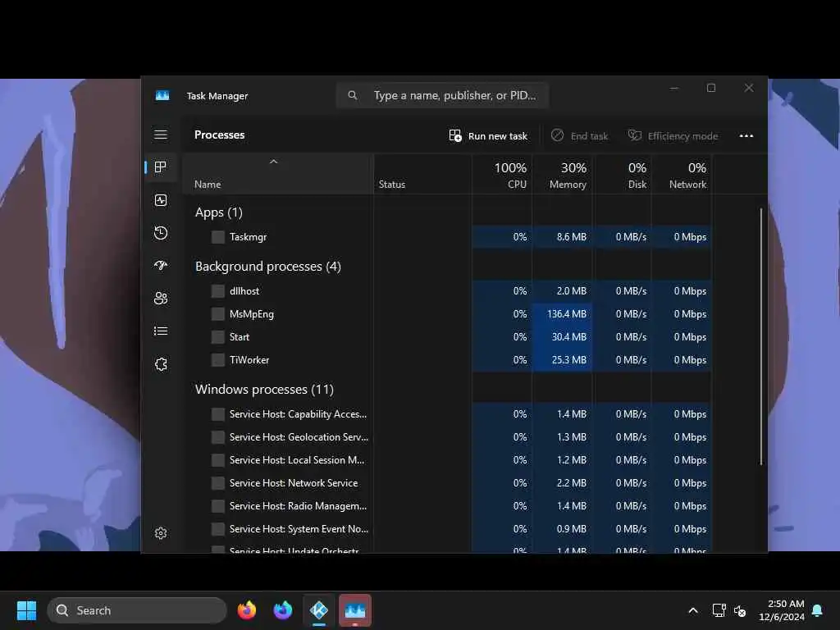Open Kodi from the taskbar
This screenshot has width=840, height=630.
pos(319,610)
